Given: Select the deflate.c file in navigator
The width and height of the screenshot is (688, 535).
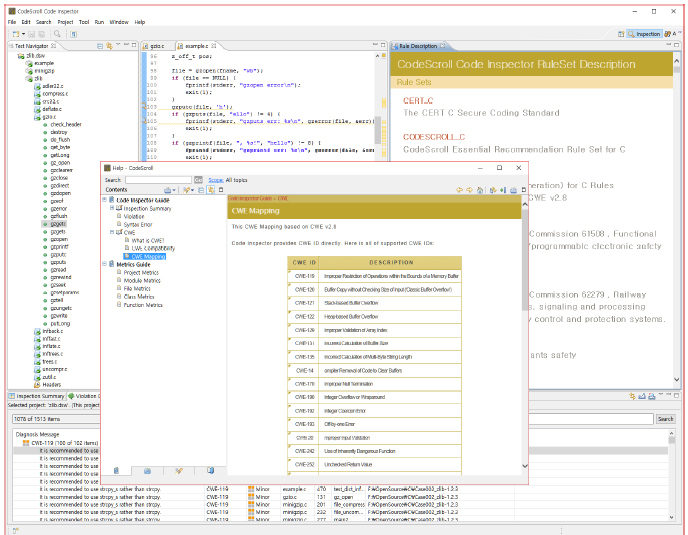Looking at the screenshot, I should (52, 109).
